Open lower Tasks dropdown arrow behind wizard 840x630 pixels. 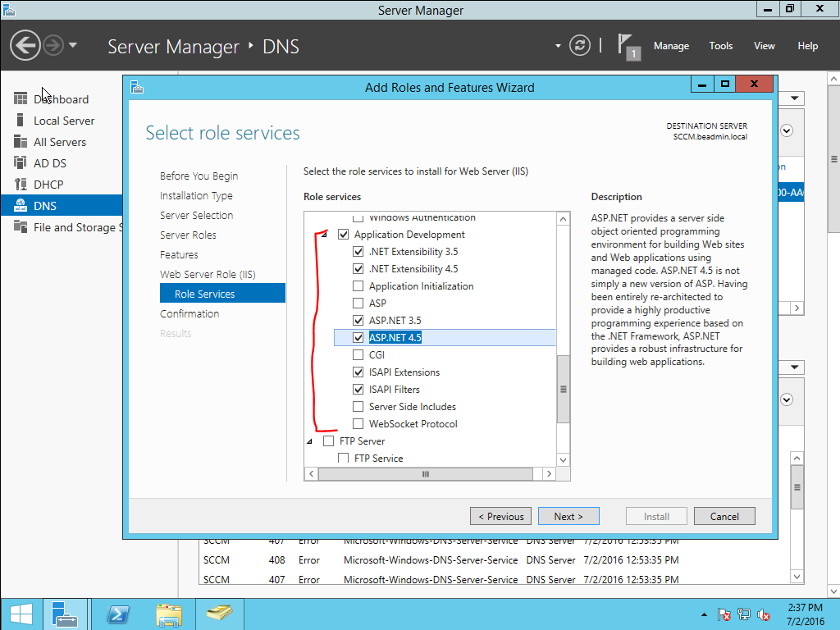pos(794,367)
